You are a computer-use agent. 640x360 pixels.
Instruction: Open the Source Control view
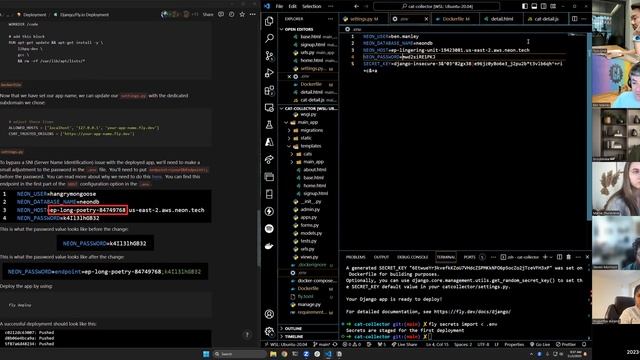269,56
